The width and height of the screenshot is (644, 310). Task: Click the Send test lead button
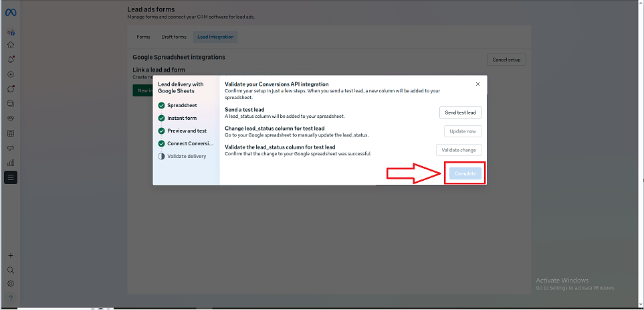(x=460, y=112)
